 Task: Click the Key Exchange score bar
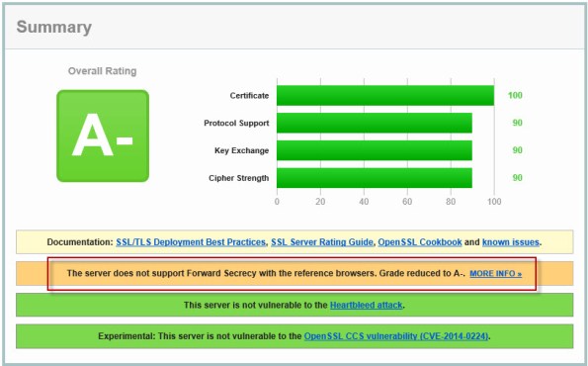click(375, 150)
